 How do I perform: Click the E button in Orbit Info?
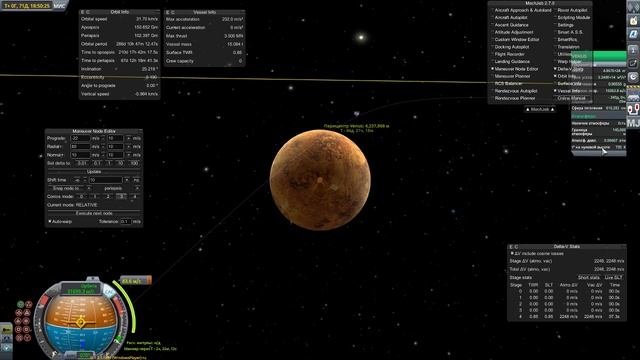(82, 12)
